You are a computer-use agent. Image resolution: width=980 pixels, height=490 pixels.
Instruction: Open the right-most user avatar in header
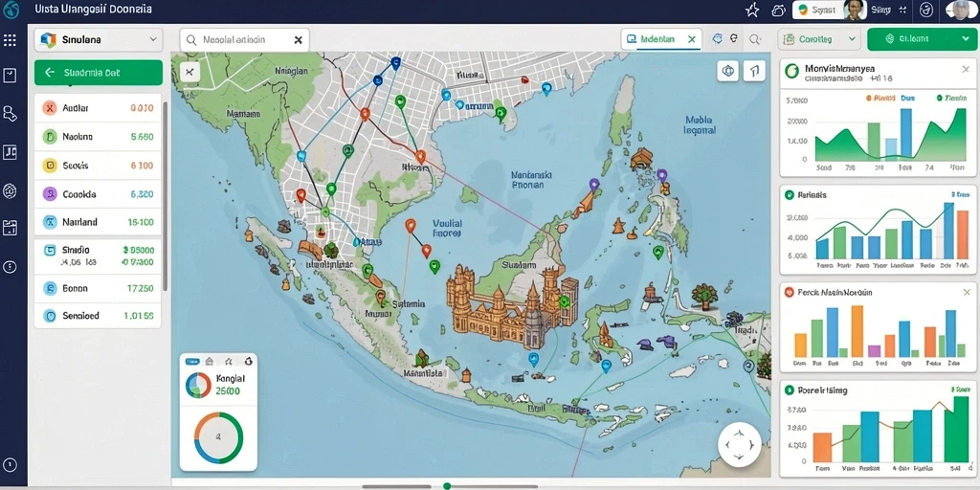[x=963, y=10]
